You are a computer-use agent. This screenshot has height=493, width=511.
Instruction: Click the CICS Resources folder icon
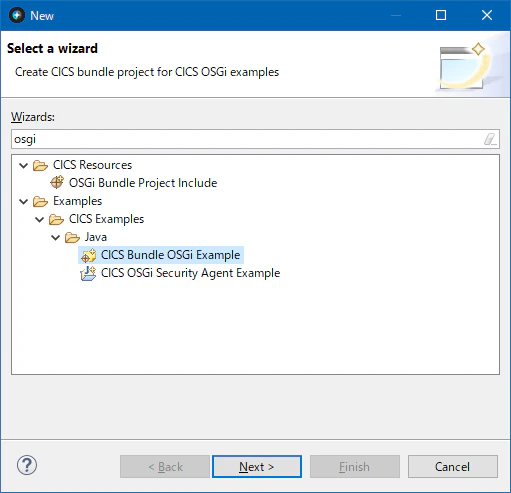(x=40, y=165)
